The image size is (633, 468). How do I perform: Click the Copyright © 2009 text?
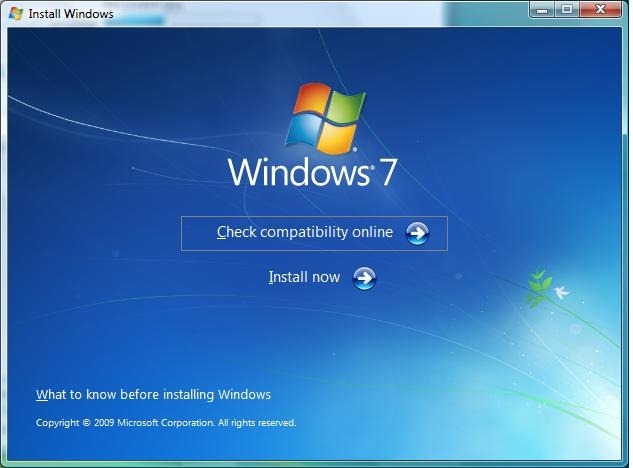point(75,423)
